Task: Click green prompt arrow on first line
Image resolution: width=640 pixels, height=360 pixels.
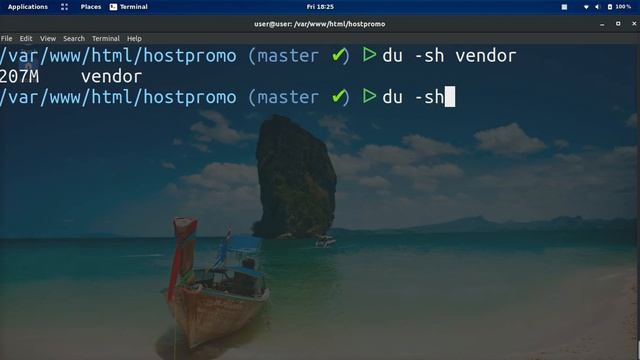Action: [369, 55]
